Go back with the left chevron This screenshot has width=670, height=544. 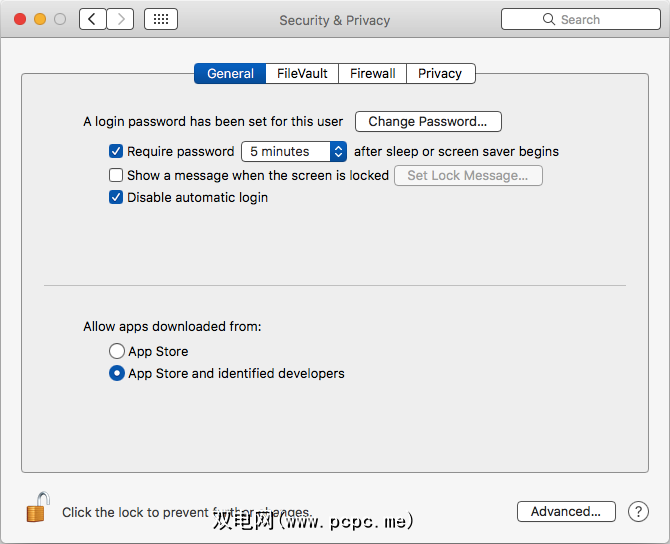pyautogui.click(x=93, y=19)
